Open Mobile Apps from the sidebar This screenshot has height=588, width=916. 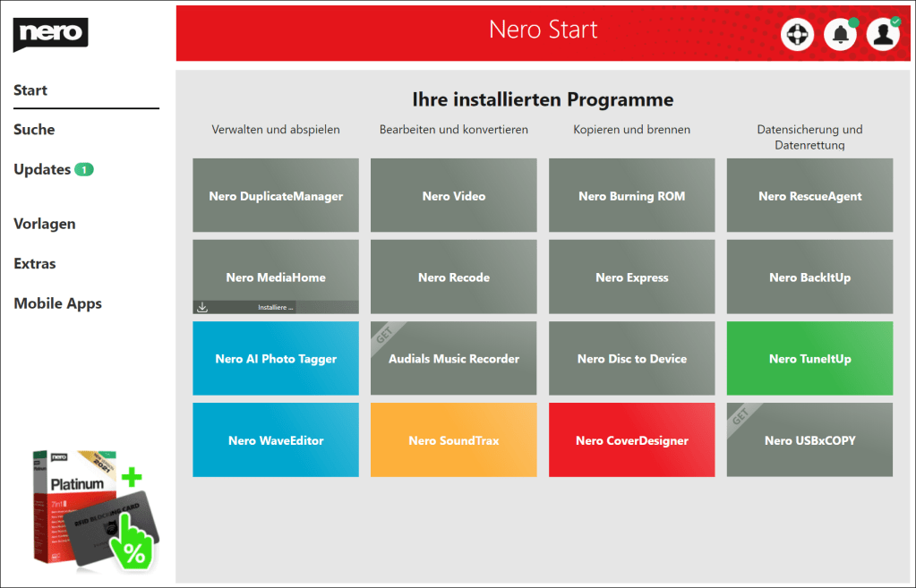tap(57, 303)
